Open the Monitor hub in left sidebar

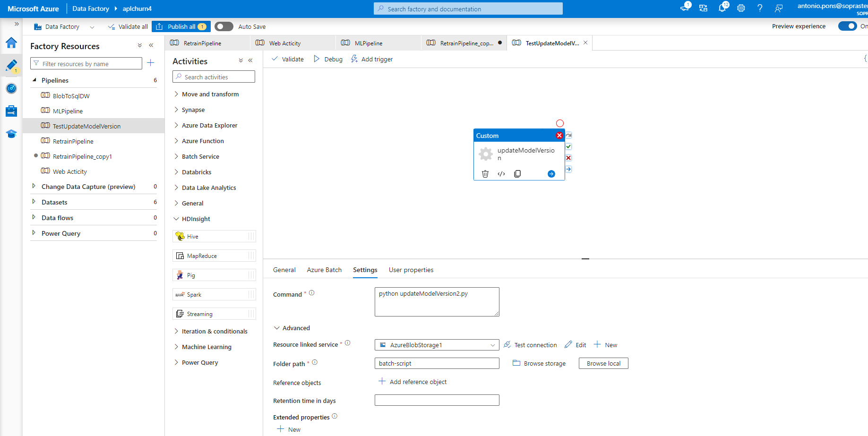tap(11, 88)
